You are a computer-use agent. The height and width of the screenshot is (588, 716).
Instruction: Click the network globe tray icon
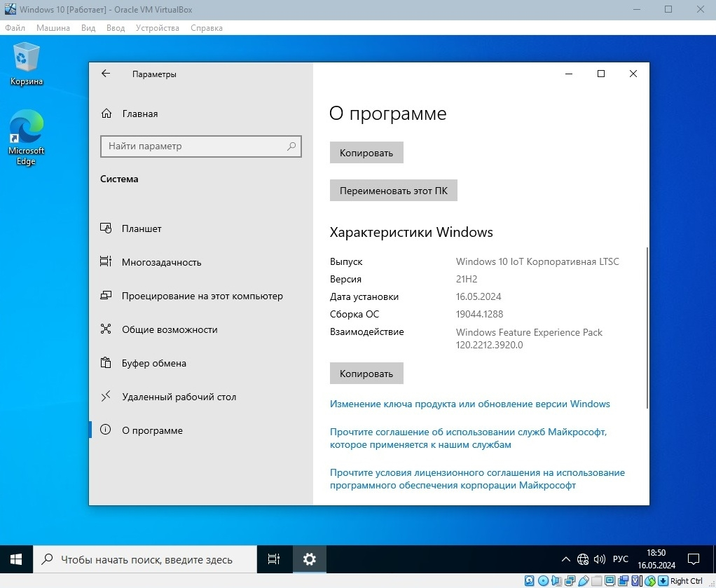[583, 559]
